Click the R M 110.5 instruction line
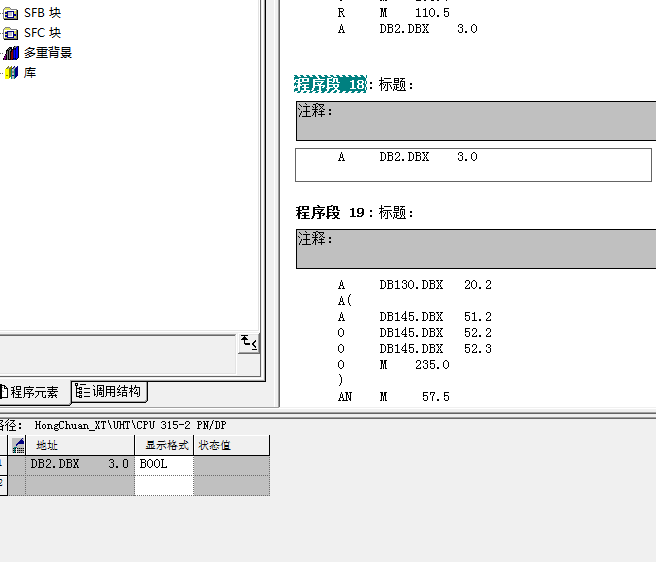 (394, 13)
